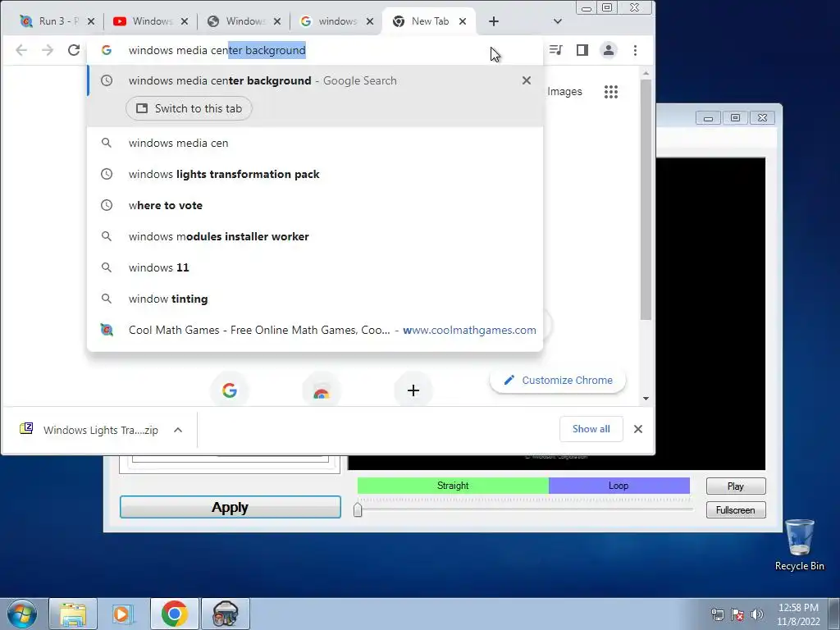Click the Chrome taskbar icon
The image size is (840, 630).
tap(174, 614)
